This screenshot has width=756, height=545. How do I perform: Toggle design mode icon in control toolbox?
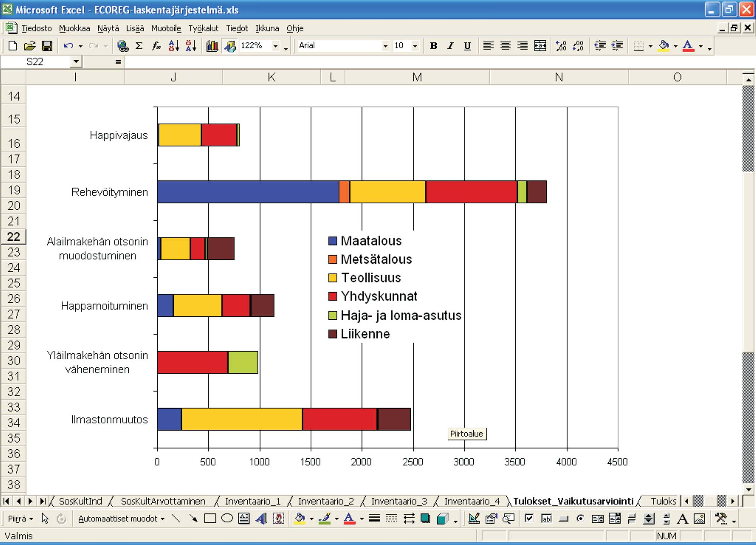coord(474,519)
